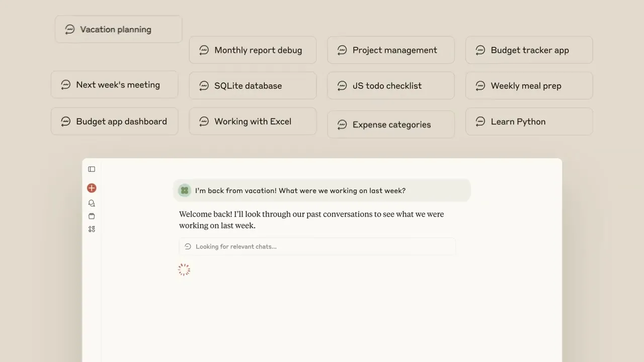Open the Budget app dashboard chat
The width and height of the screenshot is (644, 362).
click(114, 121)
